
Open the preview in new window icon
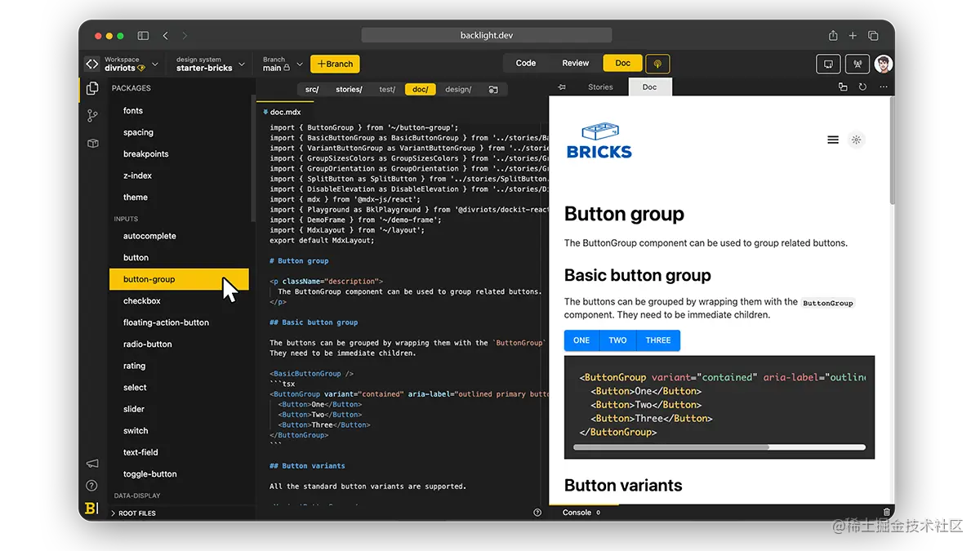(843, 87)
